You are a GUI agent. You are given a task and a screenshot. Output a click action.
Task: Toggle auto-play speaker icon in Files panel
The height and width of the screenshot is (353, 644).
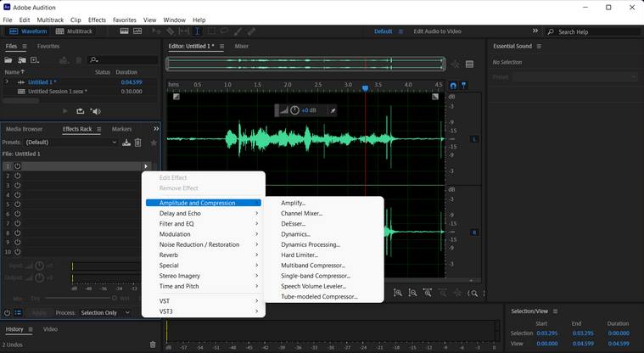coord(95,111)
